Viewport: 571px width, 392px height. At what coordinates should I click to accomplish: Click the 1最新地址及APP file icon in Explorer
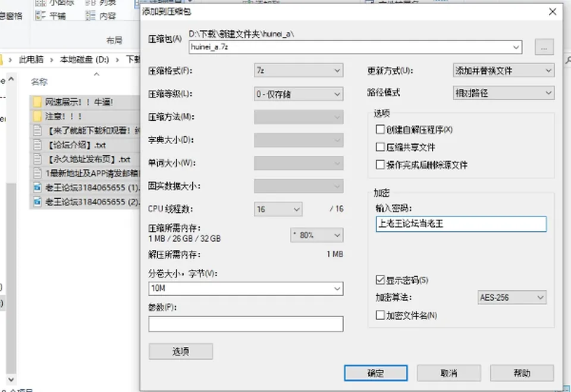point(37,174)
